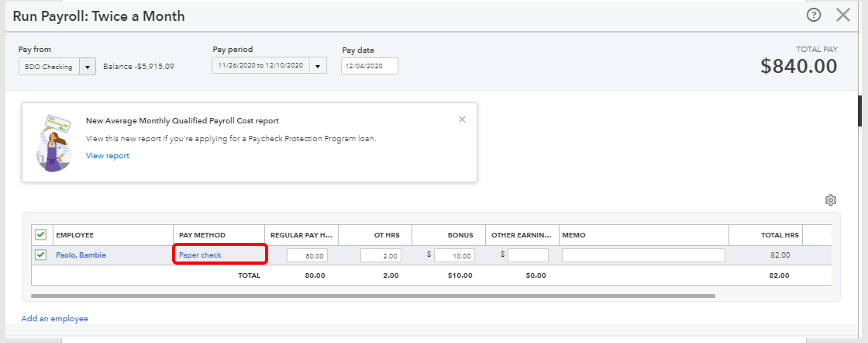
Task: Open the View report link
Action: coord(108,156)
